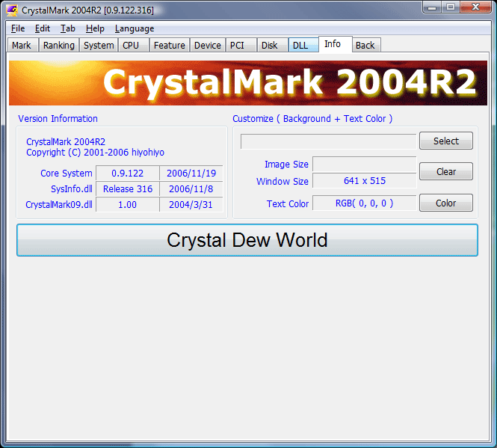Switch to the Ranking tab
The image size is (497, 448).
59,46
